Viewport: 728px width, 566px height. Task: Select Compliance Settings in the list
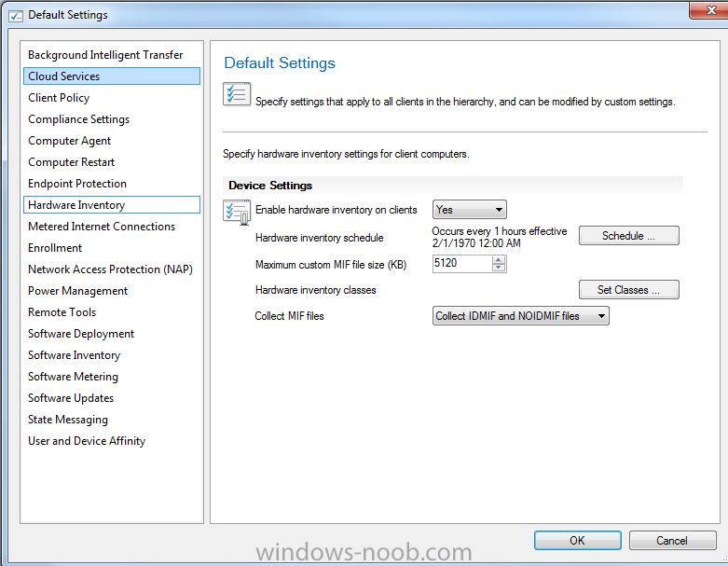[112, 119]
